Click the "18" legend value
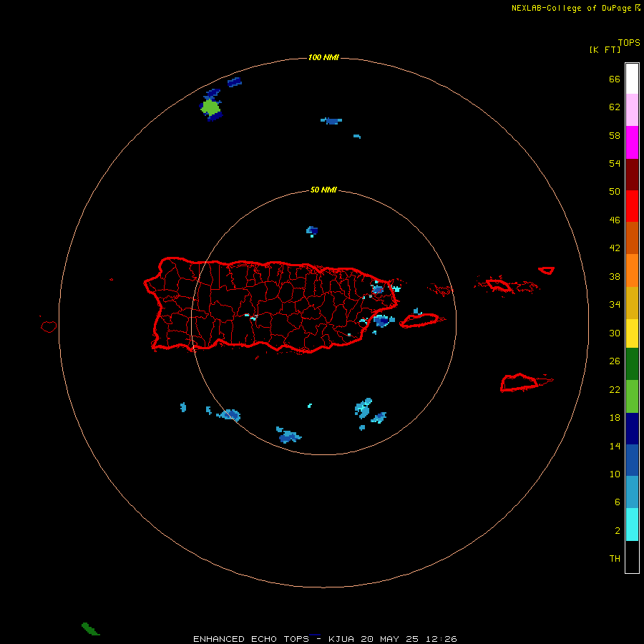The width and height of the screenshot is (644, 644). [615, 418]
